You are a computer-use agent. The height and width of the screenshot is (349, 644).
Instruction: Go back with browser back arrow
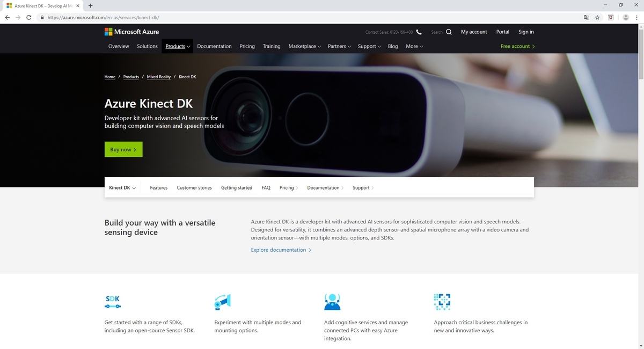7,17
